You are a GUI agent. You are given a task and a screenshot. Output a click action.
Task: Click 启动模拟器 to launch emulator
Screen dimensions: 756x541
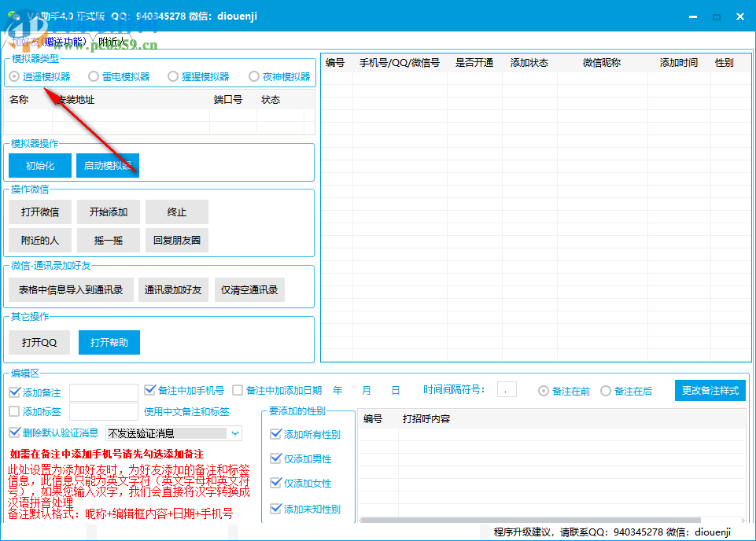click(x=108, y=165)
